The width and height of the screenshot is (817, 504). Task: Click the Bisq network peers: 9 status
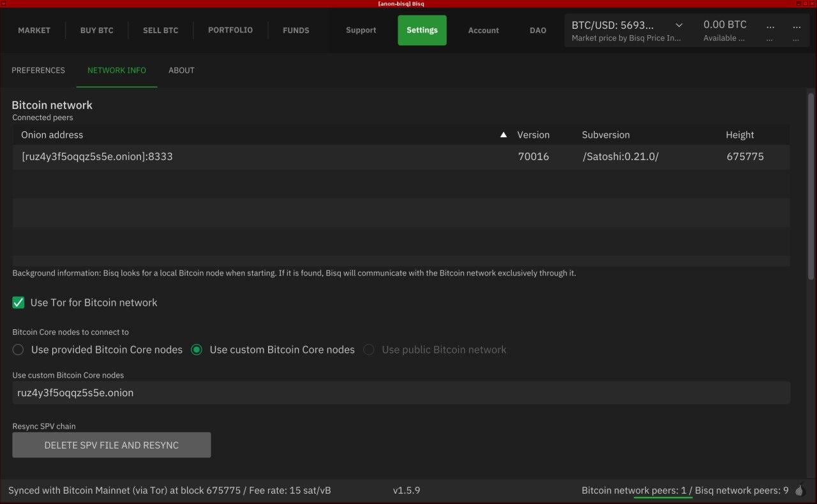pyautogui.click(x=742, y=491)
